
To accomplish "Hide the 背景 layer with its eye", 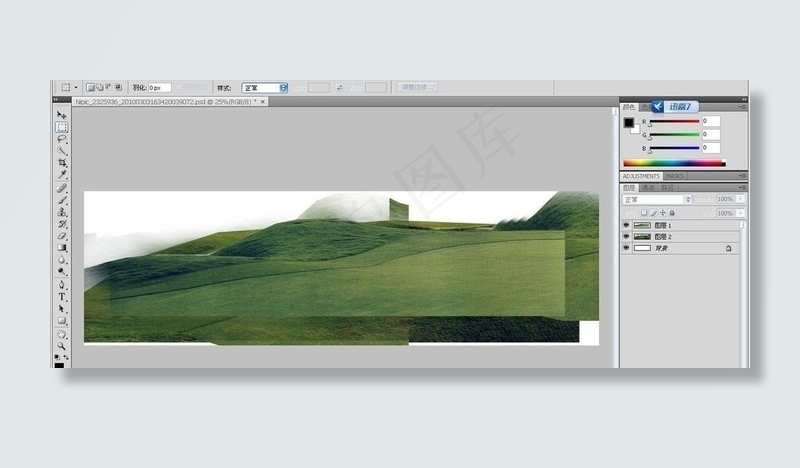I will (x=626, y=248).
